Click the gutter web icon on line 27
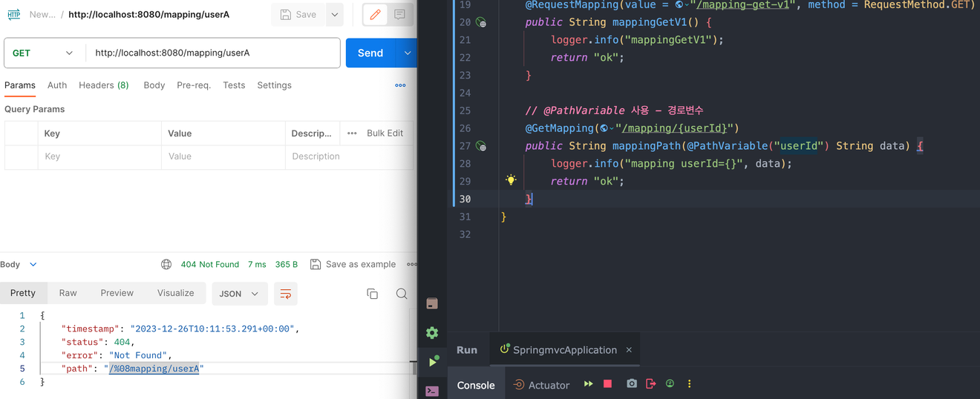The width and height of the screenshot is (980, 399). (x=481, y=146)
